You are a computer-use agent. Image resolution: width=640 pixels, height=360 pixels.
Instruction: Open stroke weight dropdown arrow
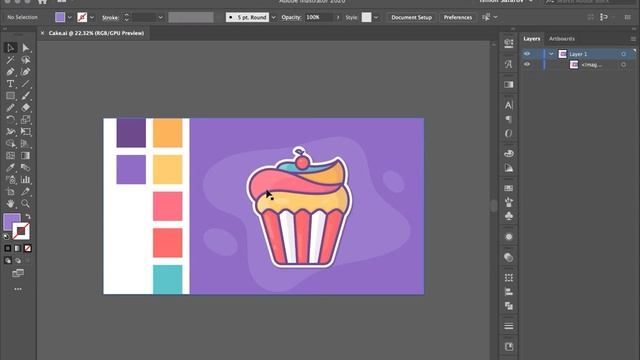pos(160,18)
